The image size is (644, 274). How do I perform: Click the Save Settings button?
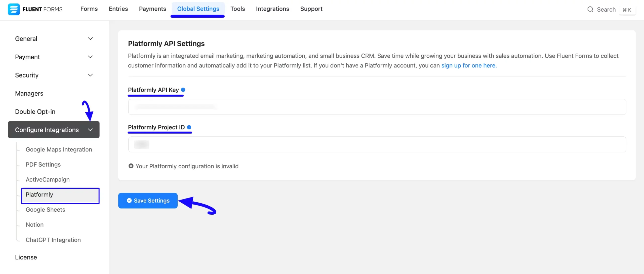[x=148, y=201]
